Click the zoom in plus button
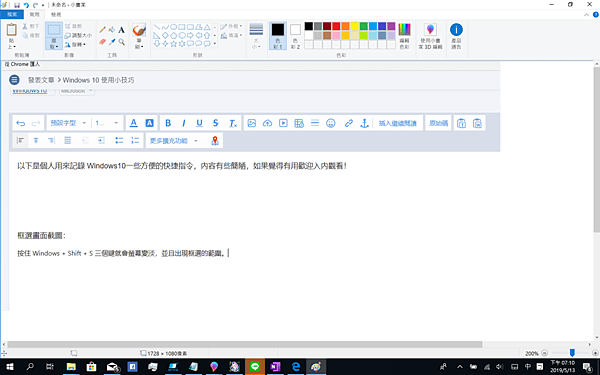 tap(595, 353)
